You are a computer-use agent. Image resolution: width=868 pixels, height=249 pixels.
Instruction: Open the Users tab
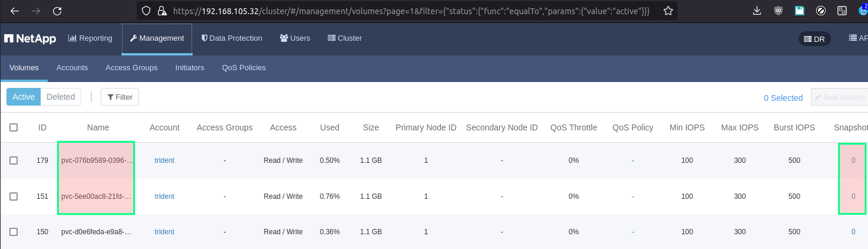(x=295, y=38)
